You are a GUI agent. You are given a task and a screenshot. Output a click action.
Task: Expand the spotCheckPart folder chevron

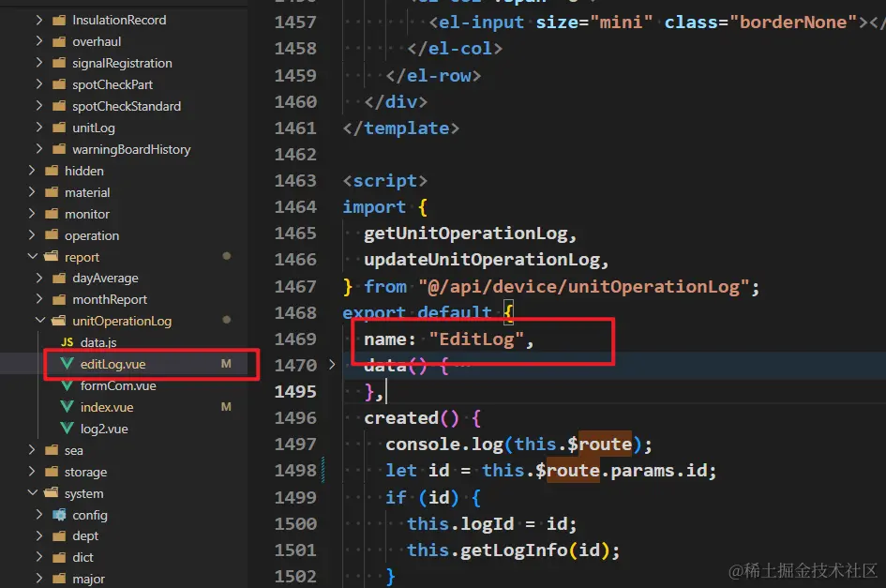[x=39, y=84]
